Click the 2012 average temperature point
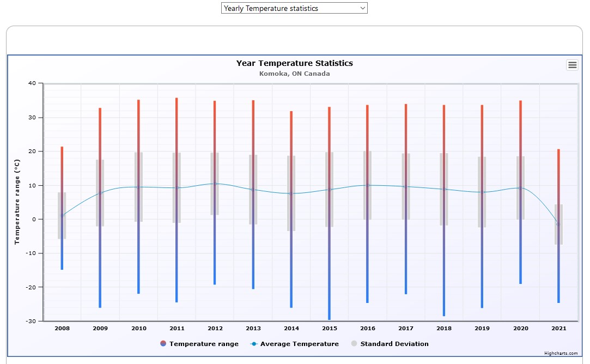The width and height of the screenshot is (590, 364). (x=215, y=184)
